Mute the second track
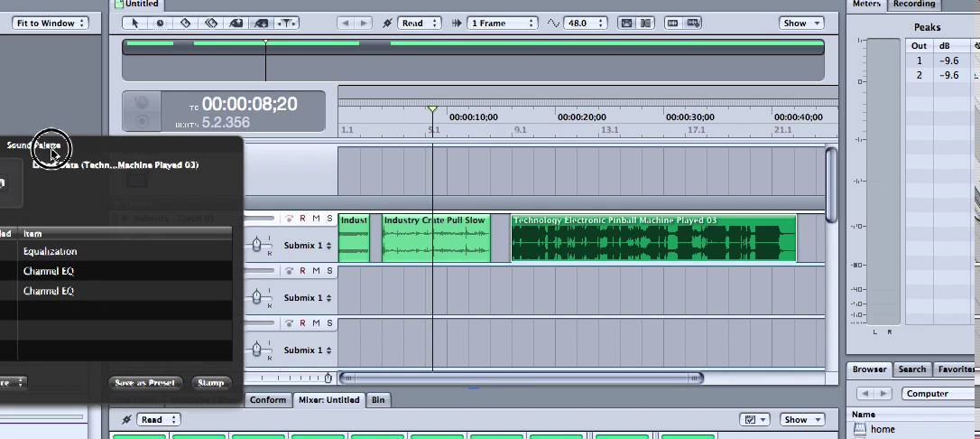 (x=316, y=271)
